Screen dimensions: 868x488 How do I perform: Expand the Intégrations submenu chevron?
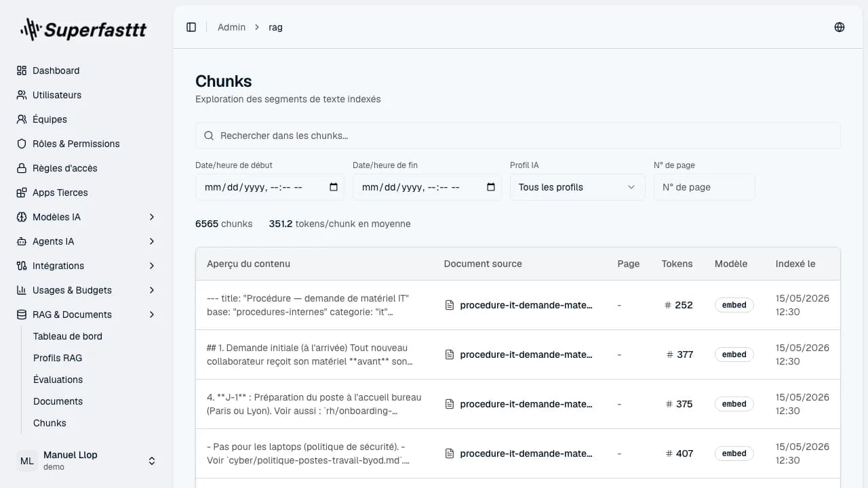(152, 266)
